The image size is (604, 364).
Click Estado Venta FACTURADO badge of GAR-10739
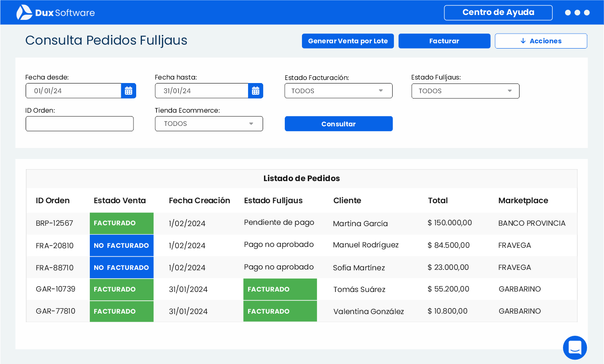coord(122,289)
